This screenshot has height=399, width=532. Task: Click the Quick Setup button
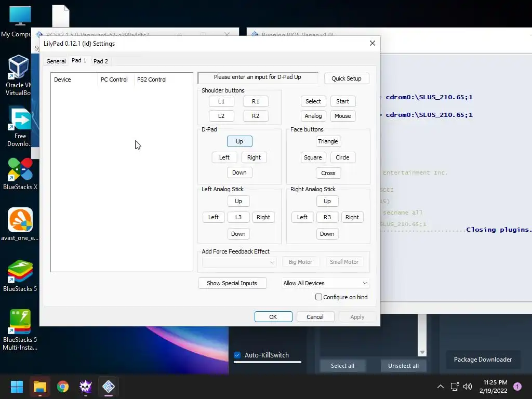click(347, 78)
